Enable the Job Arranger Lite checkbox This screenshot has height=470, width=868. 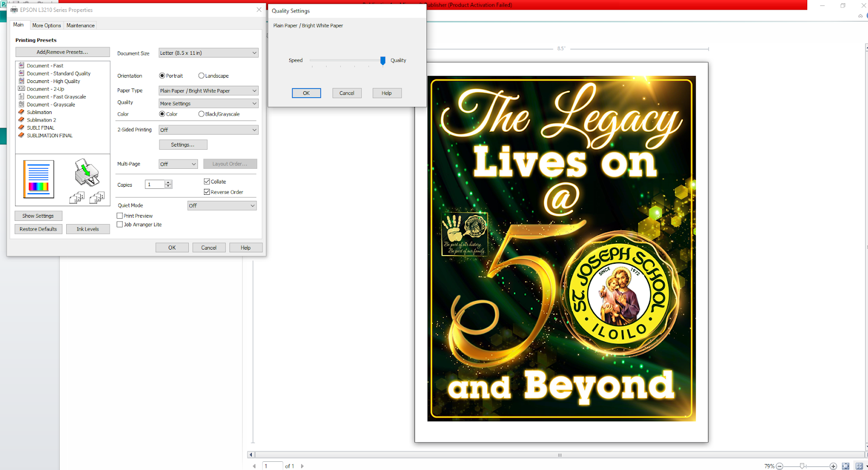tap(120, 225)
